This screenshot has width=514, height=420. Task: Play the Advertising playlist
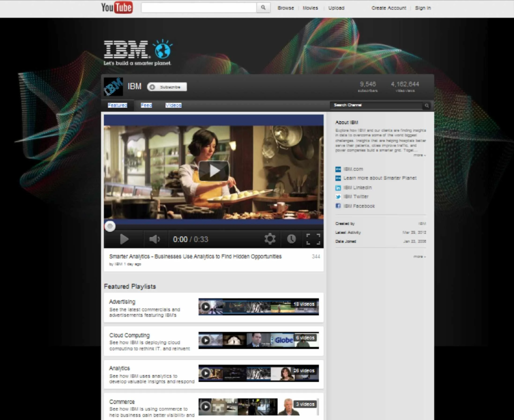pos(206,307)
